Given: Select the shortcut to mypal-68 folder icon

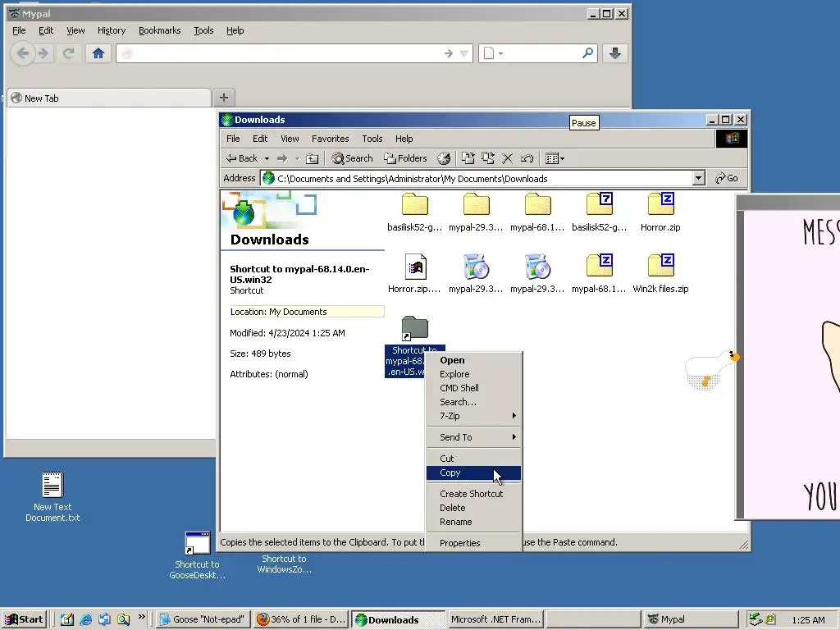Looking at the screenshot, I should (414, 328).
